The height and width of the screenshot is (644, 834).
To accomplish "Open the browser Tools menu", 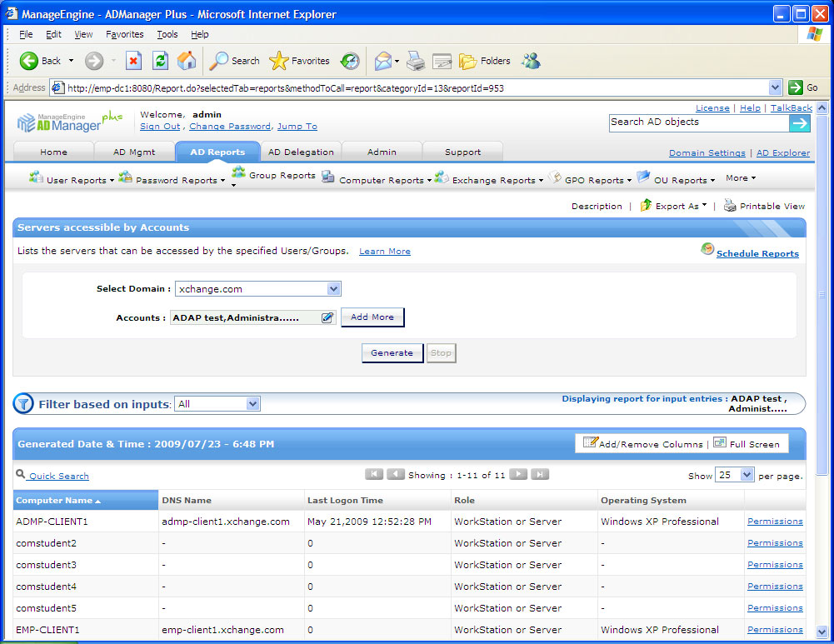I will 167,34.
